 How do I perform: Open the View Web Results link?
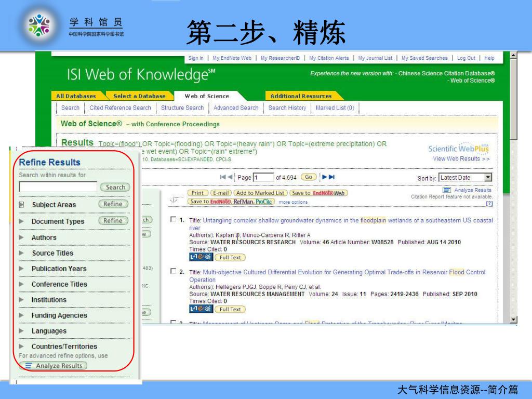(x=461, y=158)
